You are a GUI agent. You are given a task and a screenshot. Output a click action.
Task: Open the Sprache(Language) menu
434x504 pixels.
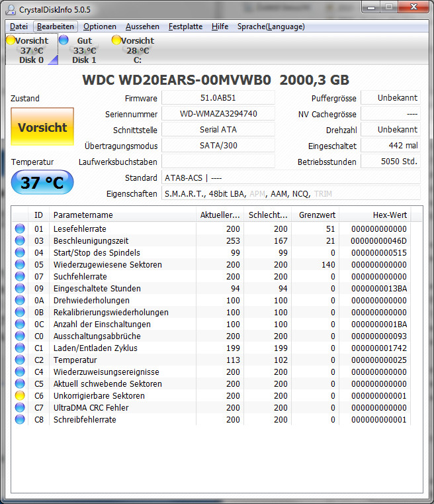tap(271, 26)
